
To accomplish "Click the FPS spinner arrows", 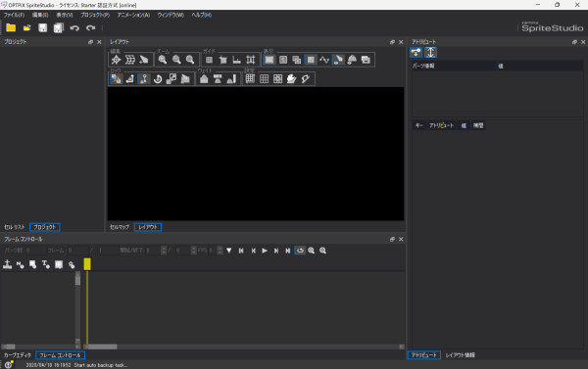I will coord(220,251).
